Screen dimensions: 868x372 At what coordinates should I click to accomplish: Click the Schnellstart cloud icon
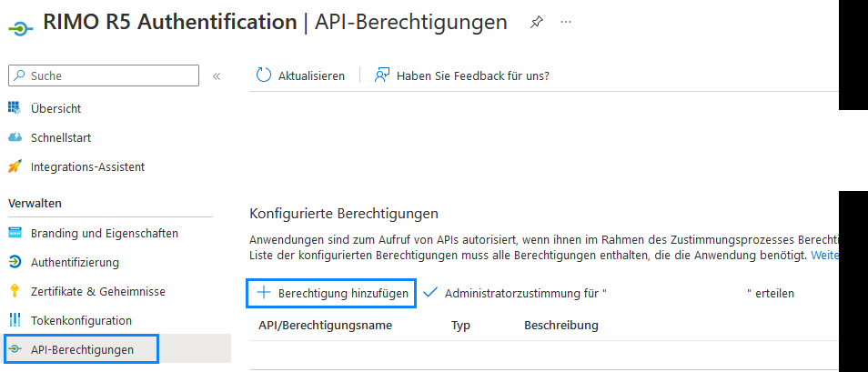[x=15, y=137]
